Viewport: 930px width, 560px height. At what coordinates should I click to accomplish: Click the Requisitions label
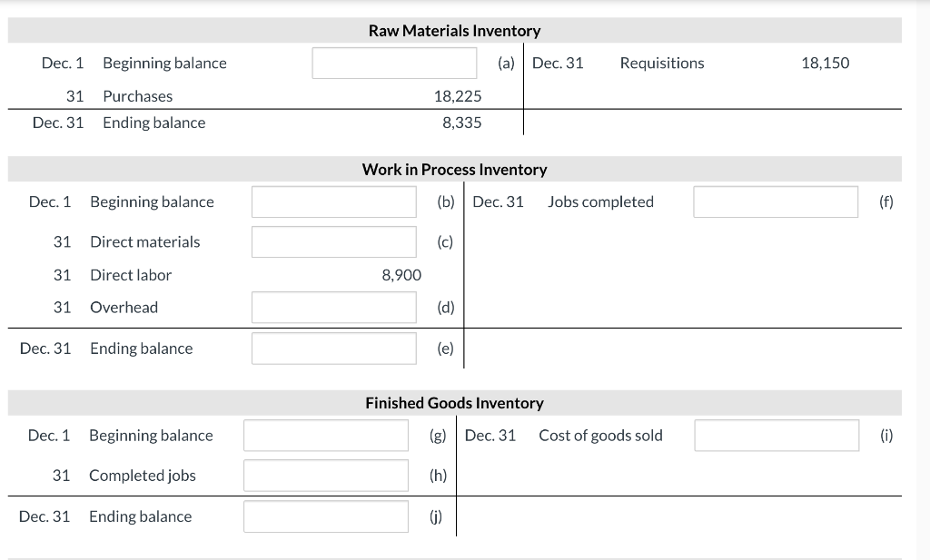(661, 63)
